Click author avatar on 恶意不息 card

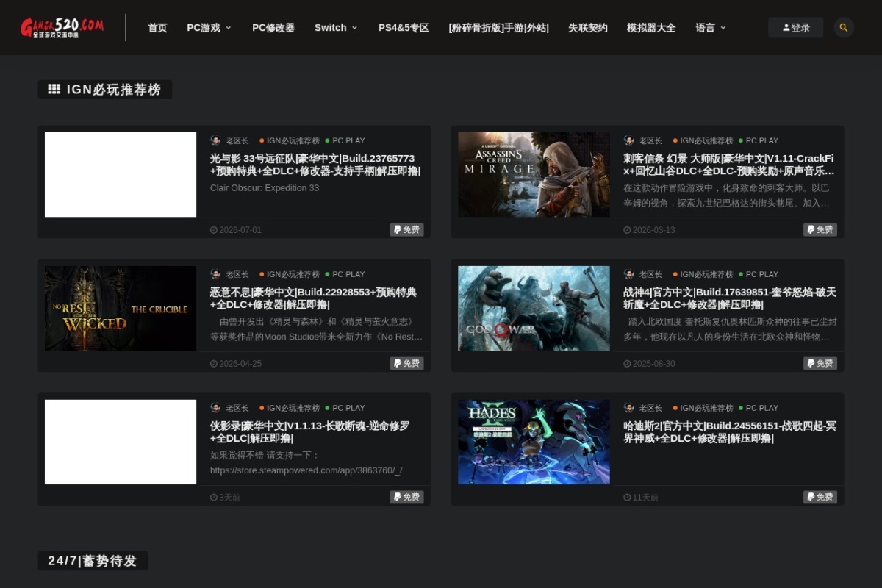pos(215,274)
